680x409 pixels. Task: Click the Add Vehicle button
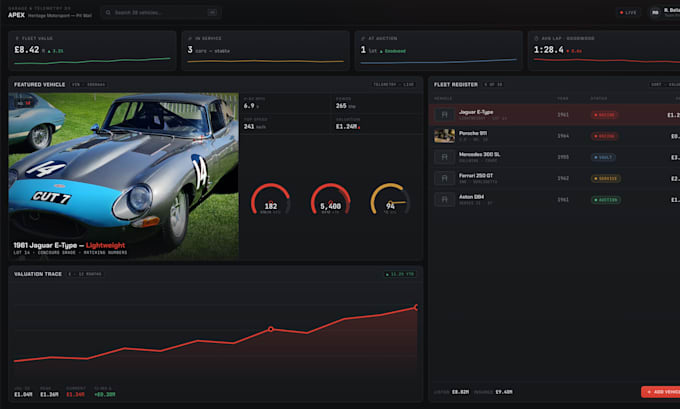pos(660,392)
